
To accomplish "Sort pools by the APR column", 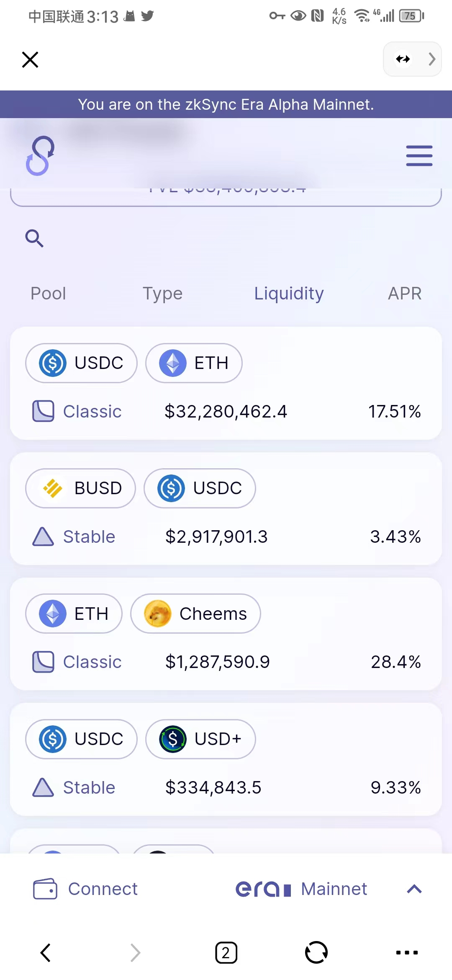I will click(404, 294).
